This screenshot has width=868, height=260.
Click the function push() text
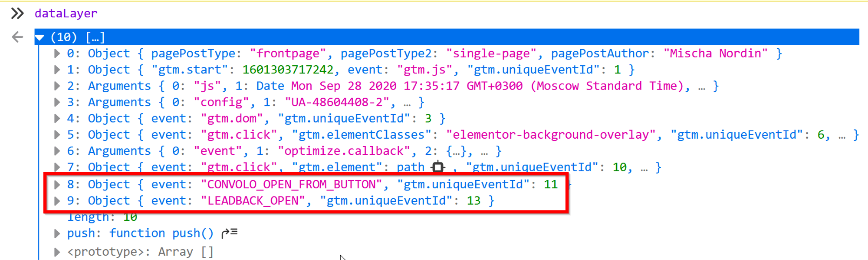point(161,233)
